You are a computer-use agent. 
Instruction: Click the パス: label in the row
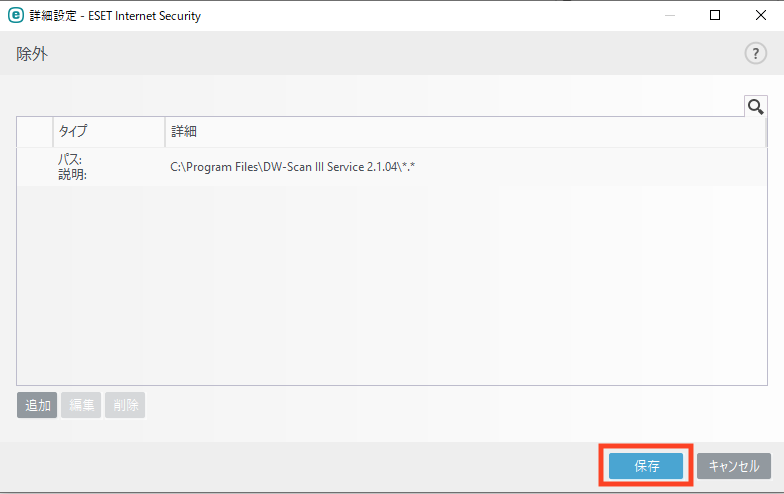point(70,160)
